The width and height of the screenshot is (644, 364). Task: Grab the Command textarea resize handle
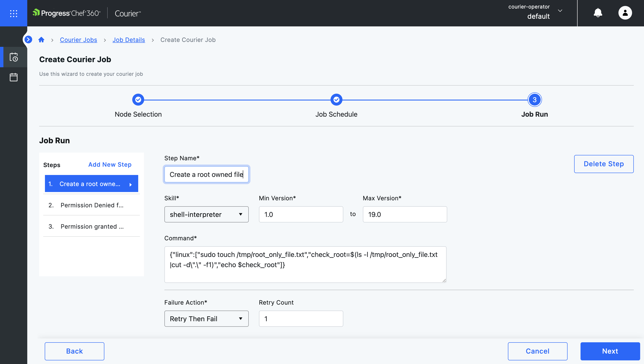[x=444, y=281]
